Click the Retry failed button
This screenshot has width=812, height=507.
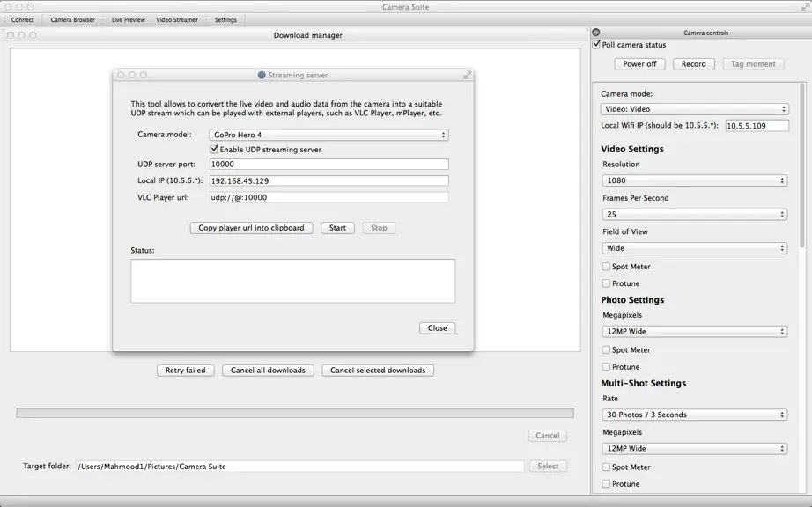186,371
